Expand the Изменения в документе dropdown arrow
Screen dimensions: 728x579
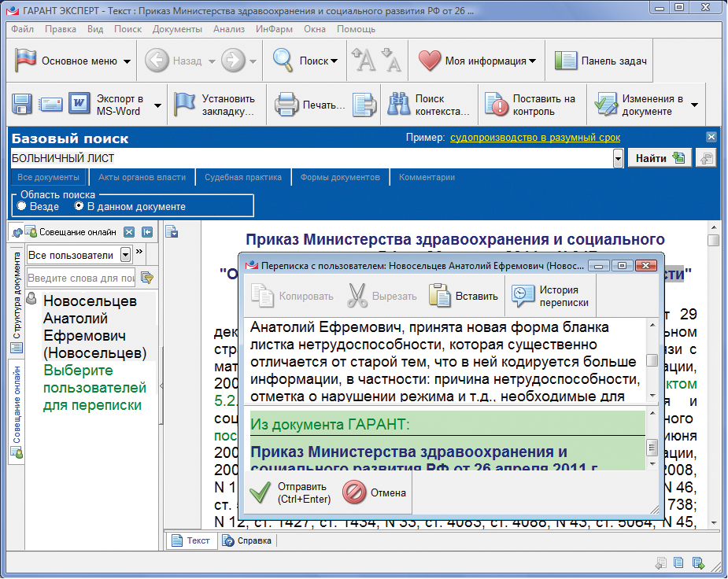click(x=694, y=105)
